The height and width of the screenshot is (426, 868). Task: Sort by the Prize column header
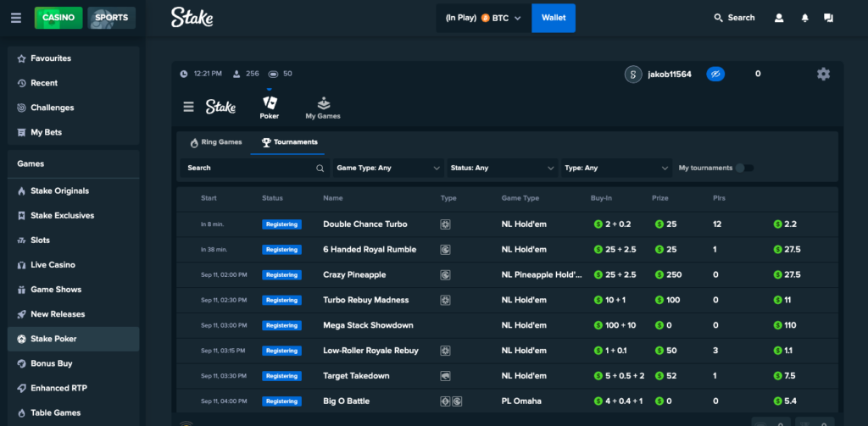659,198
